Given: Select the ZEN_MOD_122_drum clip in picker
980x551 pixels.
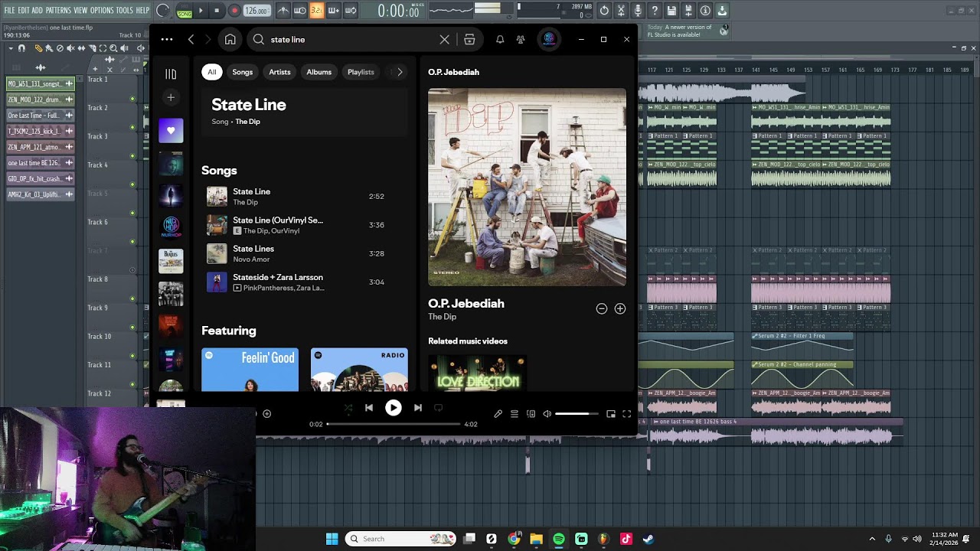Looking at the screenshot, I should (41, 99).
